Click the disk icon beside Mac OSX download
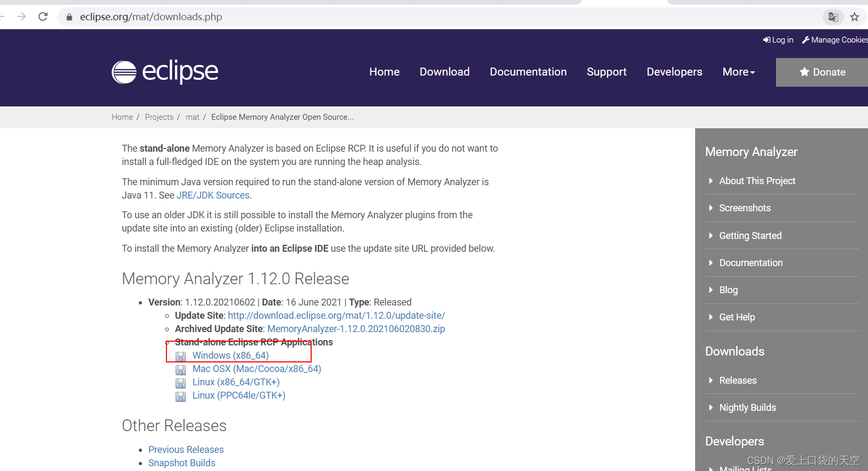Viewport: 868px width, 471px height. click(181, 369)
